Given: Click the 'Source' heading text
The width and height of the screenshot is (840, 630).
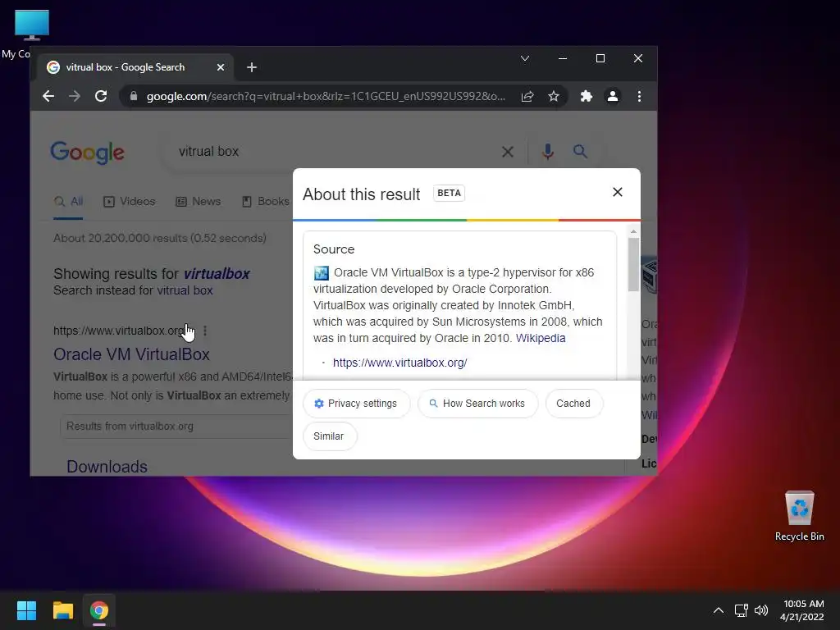Looking at the screenshot, I should click(x=334, y=249).
